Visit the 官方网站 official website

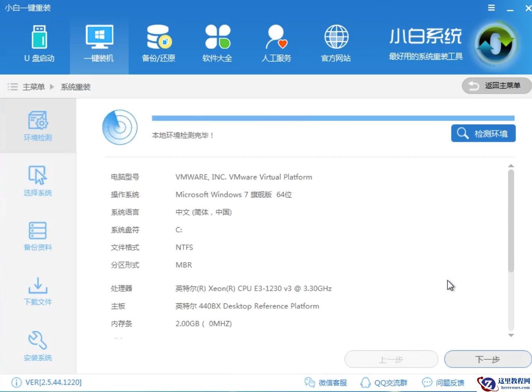tap(335, 43)
